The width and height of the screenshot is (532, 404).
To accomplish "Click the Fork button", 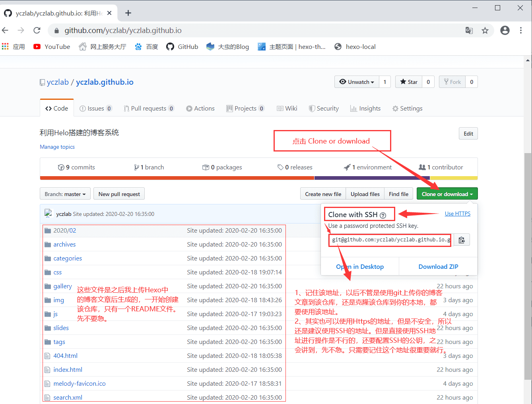I will (452, 82).
